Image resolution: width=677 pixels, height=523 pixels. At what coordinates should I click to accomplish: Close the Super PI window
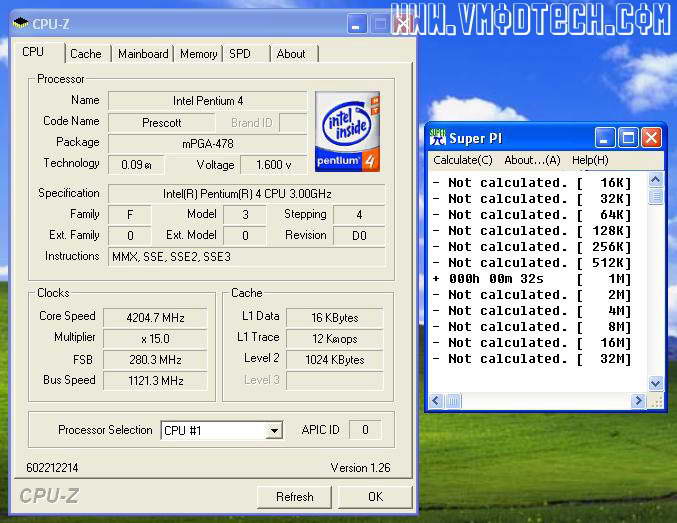[x=651, y=138]
